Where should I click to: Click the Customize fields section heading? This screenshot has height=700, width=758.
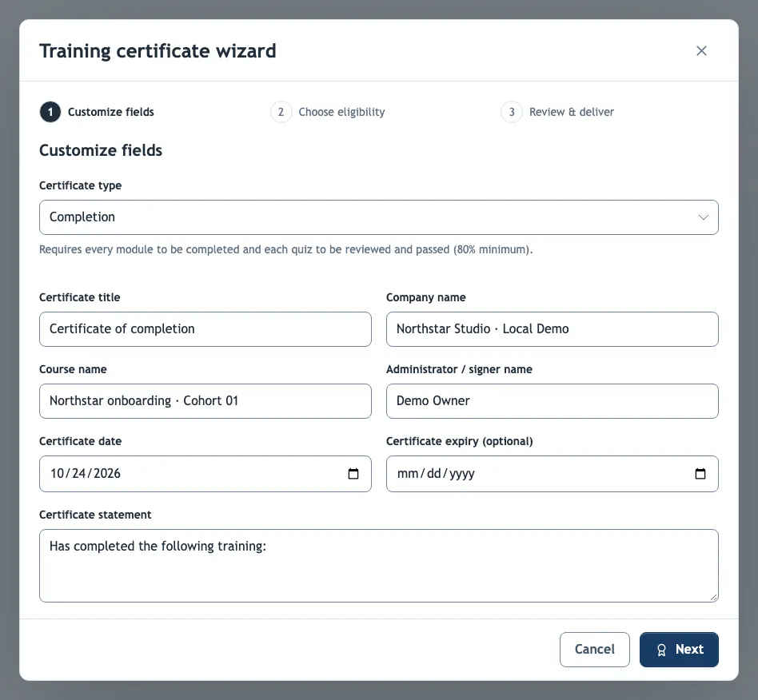point(101,150)
